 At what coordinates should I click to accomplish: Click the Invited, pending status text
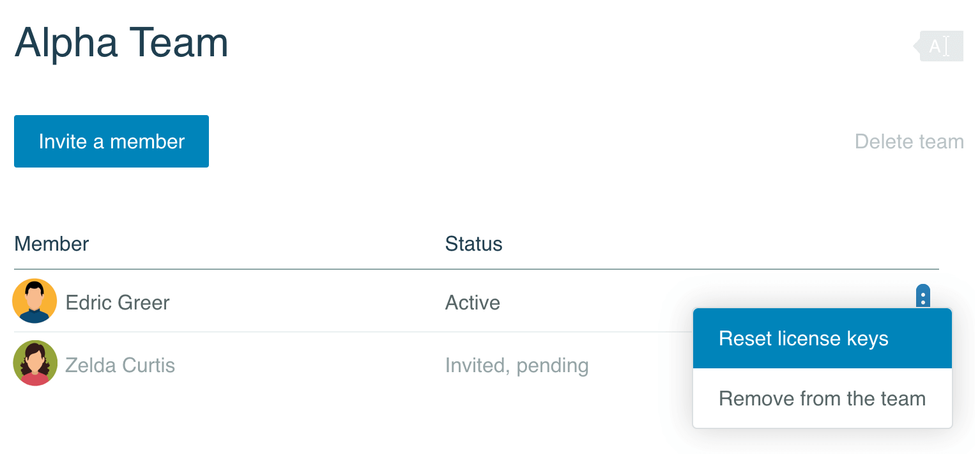click(x=517, y=365)
